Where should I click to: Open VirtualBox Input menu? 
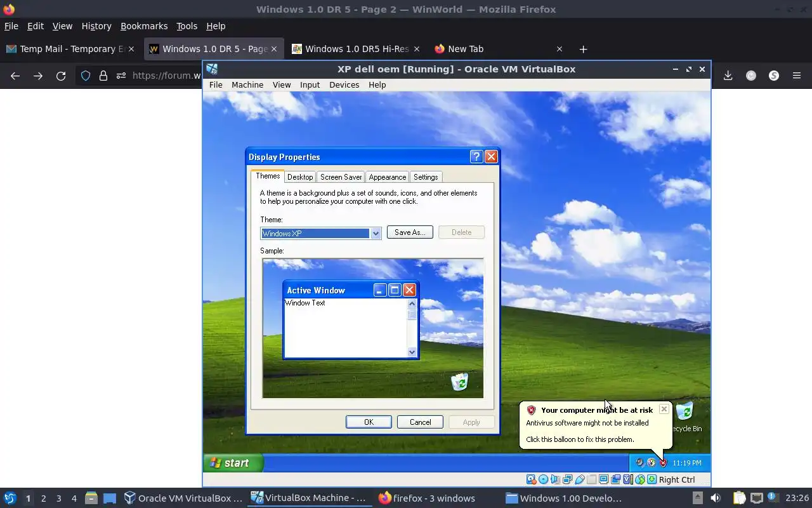point(310,84)
